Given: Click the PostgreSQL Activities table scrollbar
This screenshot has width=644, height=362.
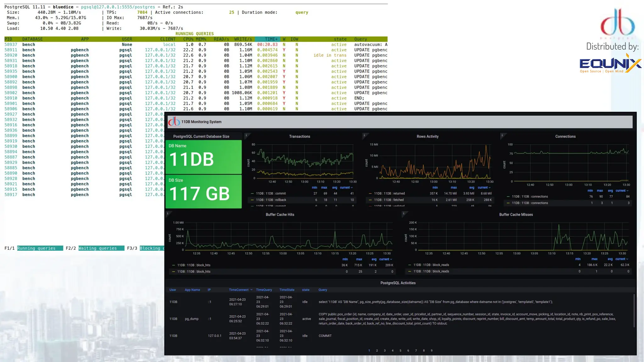Looking at the screenshot, I should 634,310.
